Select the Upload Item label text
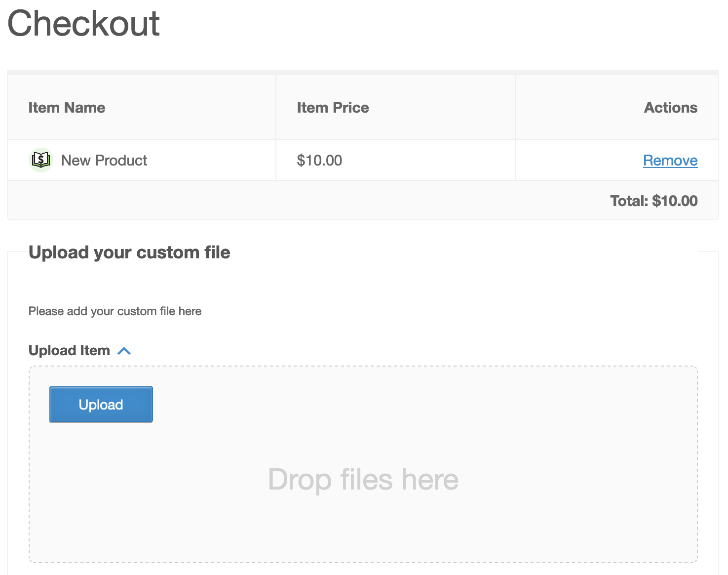This screenshot has width=728, height=575. coord(70,350)
